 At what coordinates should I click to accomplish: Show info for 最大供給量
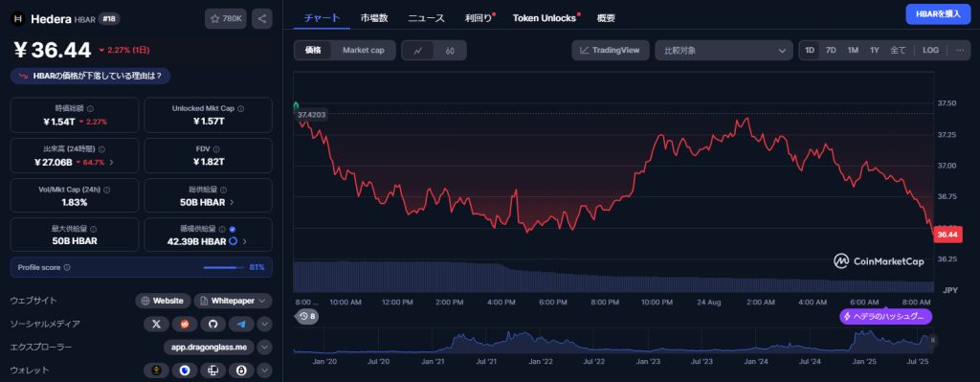click(x=93, y=230)
